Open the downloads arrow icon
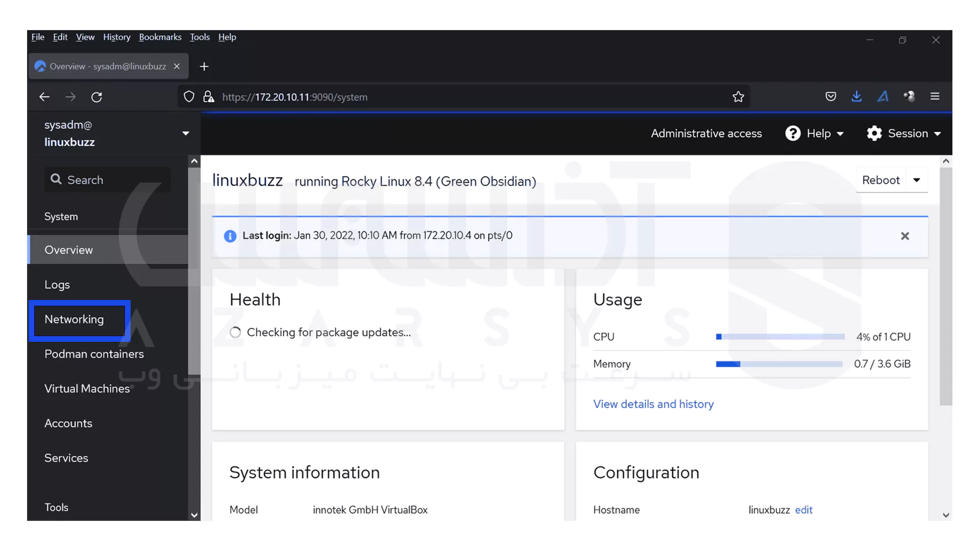Viewport: 980px width, 551px height. tap(857, 96)
